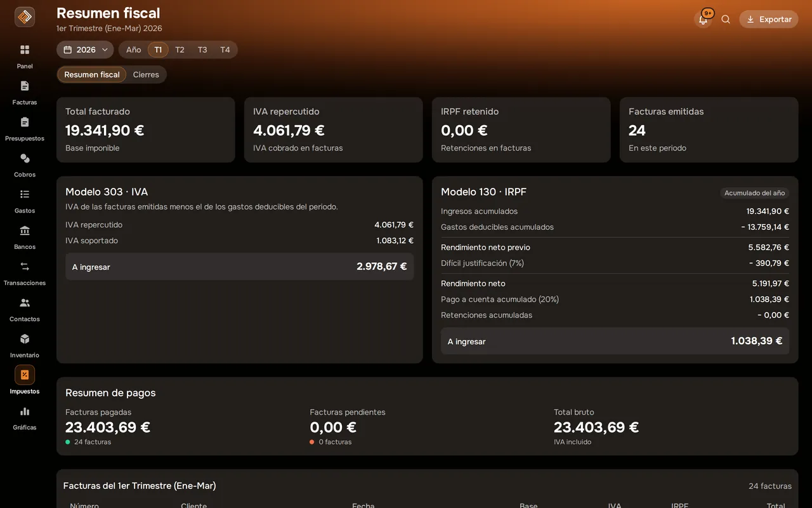Image resolution: width=812 pixels, height=508 pixels.
Task: Click the app logo icon
Action: click(25, 17)
